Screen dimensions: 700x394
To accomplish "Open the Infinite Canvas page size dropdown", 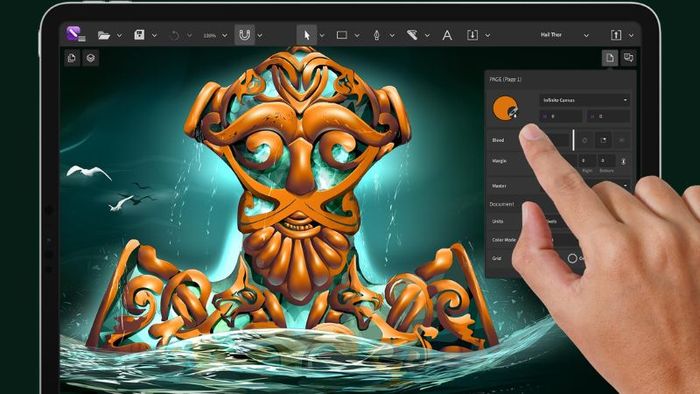I will [x=584, y=100].
